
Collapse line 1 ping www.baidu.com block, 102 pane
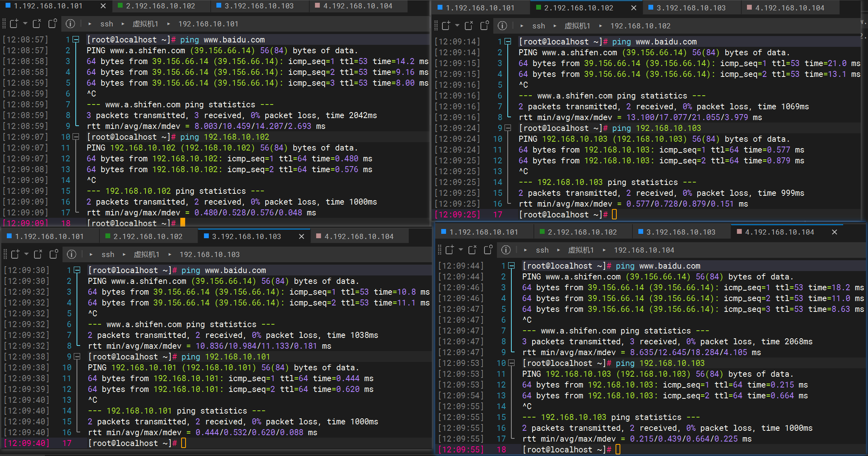[x=508, y=42]
